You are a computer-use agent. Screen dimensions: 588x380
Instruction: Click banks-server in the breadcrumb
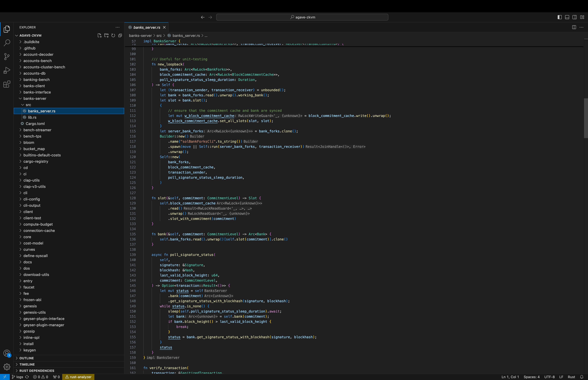[x=140, y=36]
